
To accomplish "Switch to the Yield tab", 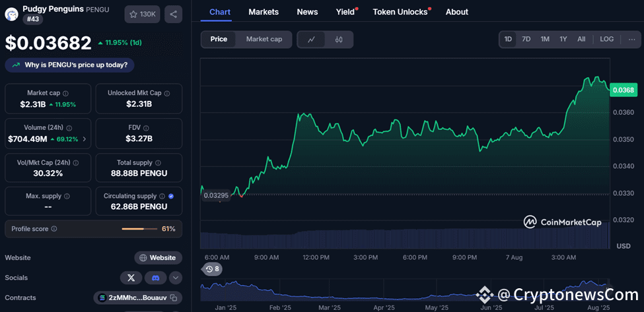I will (x=345, y=12).
